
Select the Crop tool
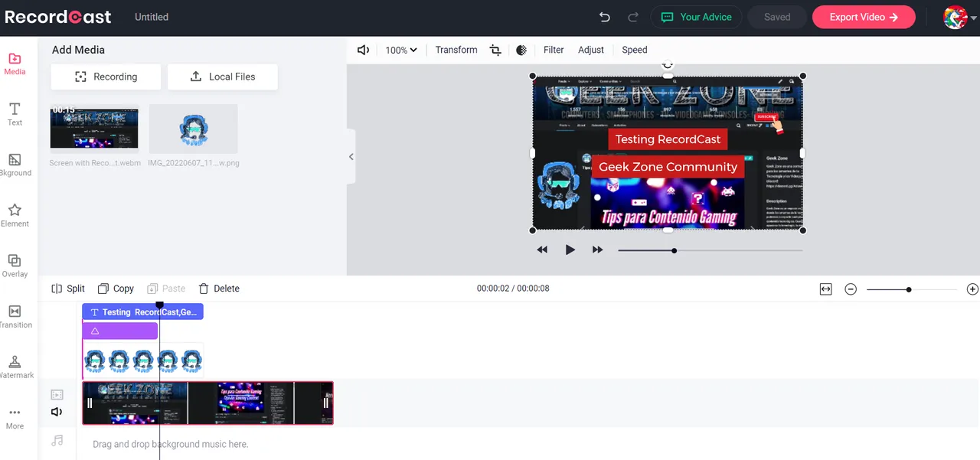point(495,50)
